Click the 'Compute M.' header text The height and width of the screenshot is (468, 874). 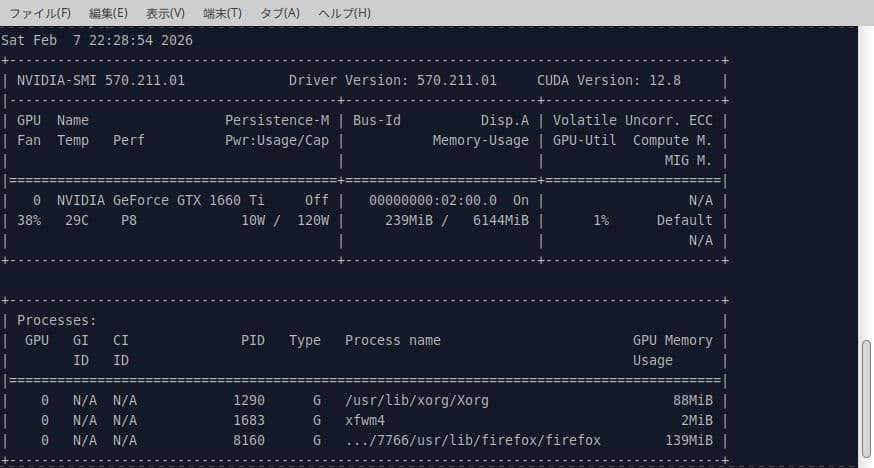click(673, 140)
